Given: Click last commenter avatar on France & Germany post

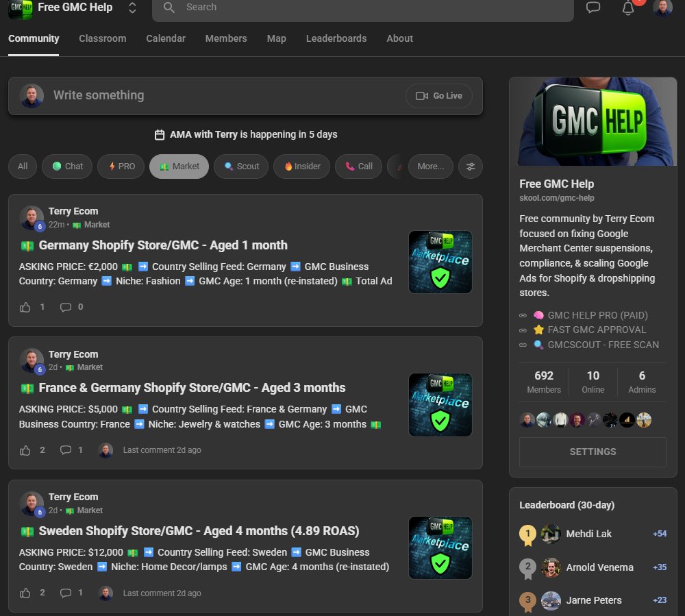Looking at the screenshot, I should (105, 450).
